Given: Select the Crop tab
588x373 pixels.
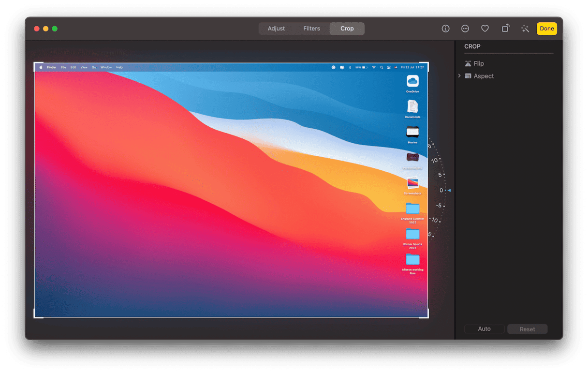Looking at the screenshot, I should (347, 29).
